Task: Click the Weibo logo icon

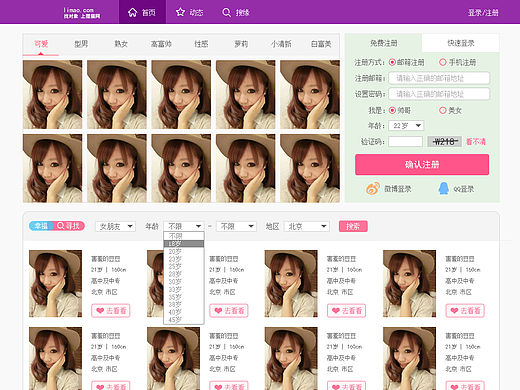Action: pyautogui.click(x=373, y=188)
